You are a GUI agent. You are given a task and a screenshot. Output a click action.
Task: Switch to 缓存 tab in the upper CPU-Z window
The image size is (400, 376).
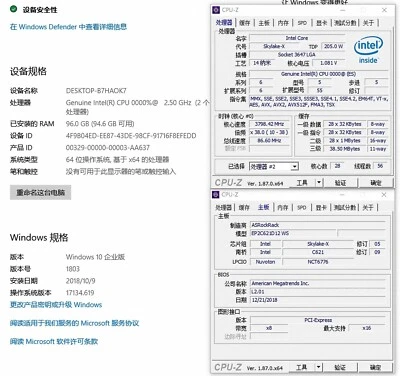[x=244, y=23]
